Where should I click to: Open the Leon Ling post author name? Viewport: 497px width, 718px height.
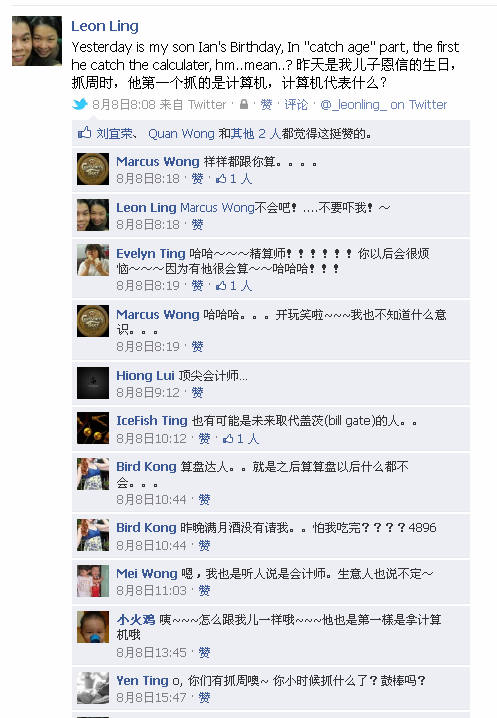pyautogui.click(x=104, y=26)
